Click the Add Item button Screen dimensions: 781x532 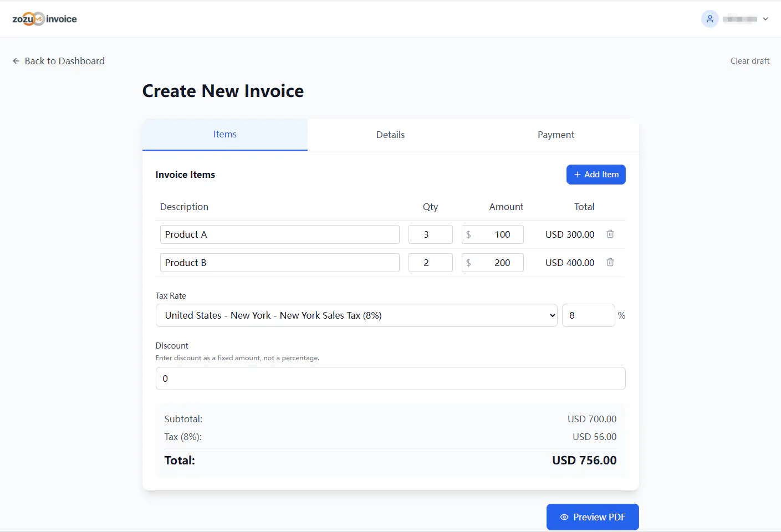click(x=596, y=175)
